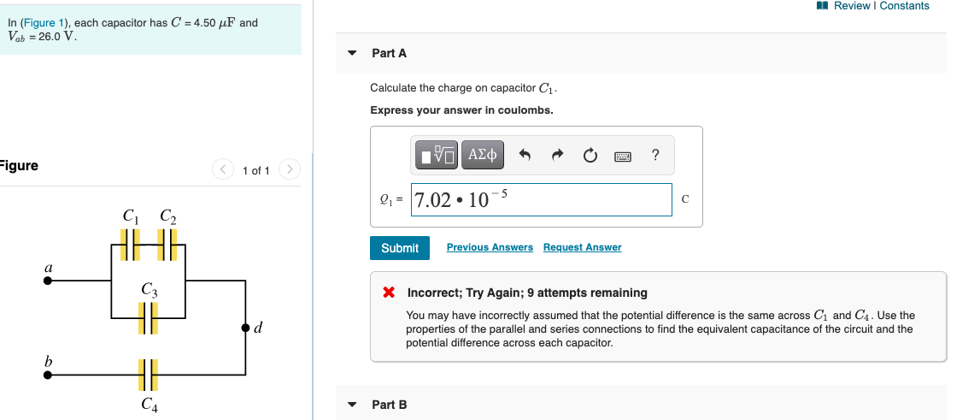Click the Figure panel heading
This screenshot has height=420, width=980.
[x=19, y=166]
